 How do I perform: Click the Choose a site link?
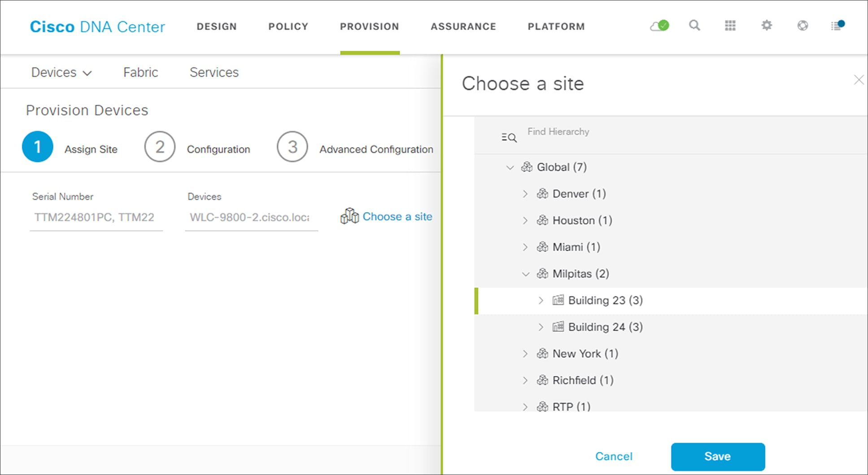tap(397, 217)
